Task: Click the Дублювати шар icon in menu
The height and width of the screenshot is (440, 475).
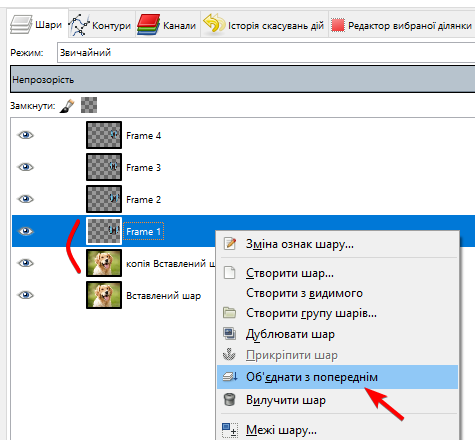Action: [229, 333]
